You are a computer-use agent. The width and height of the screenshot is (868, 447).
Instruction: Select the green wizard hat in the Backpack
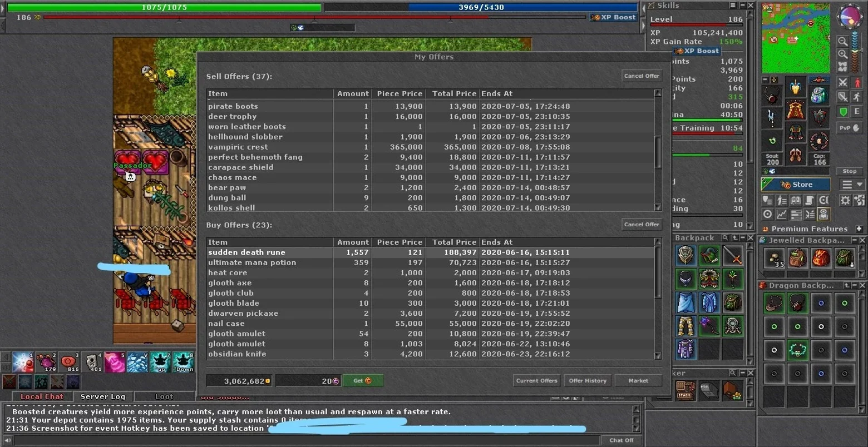click(x=709, y=256)
